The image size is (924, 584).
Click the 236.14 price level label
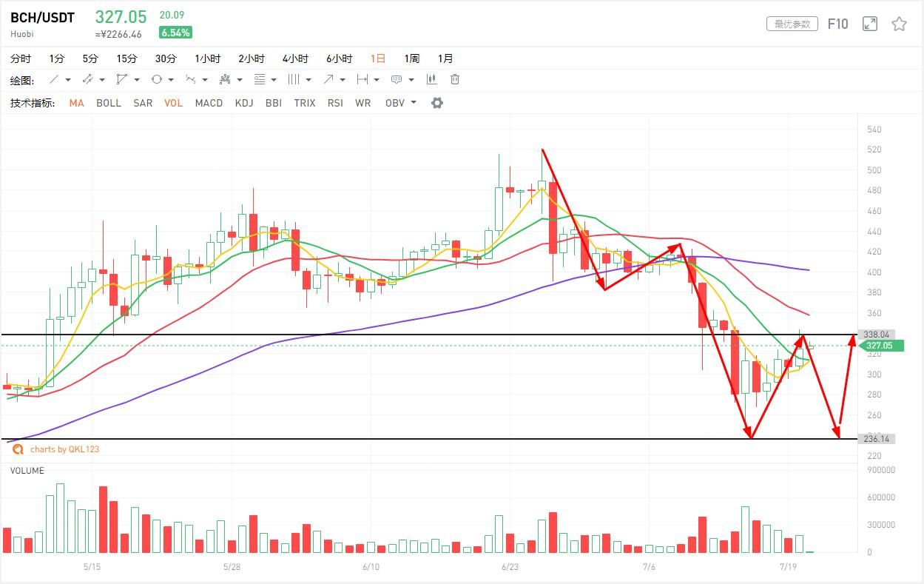pos(877,439)
